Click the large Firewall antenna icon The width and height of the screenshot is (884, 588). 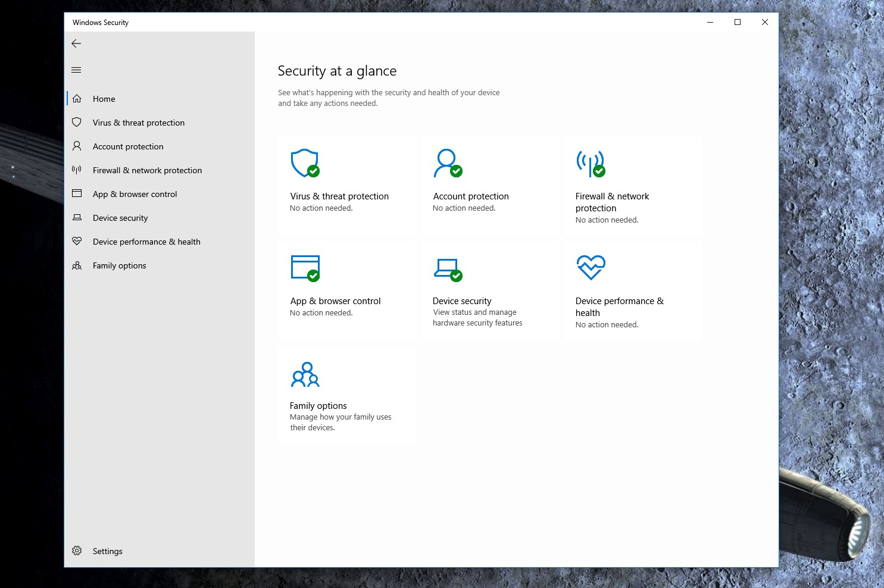[x=591, y=164]
